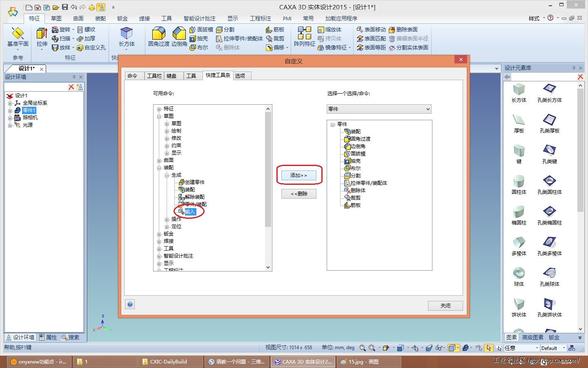
Task: Pick the 孔类长方体 shape in the catalog
Action: pos(549,93)
